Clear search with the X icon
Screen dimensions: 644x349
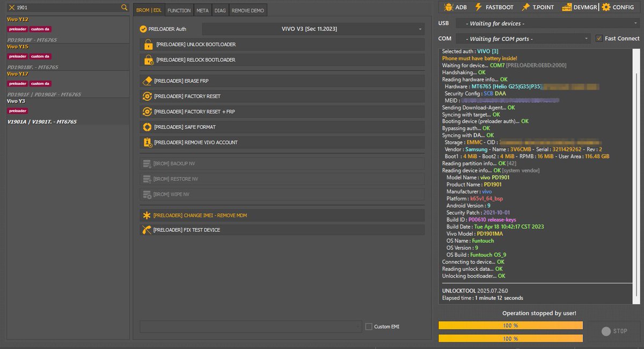click(11, 8)
